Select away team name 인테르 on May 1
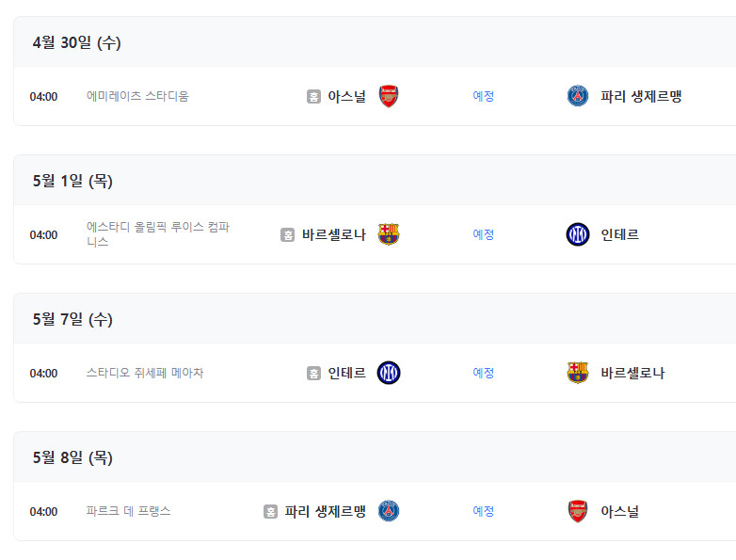 [x=619, y=234]
